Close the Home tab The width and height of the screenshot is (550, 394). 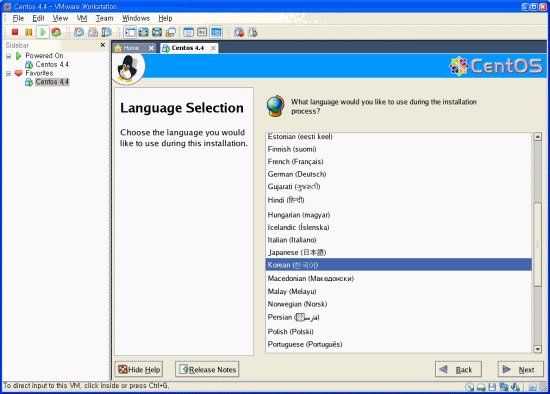pyautogui.click(x=151, y=48)
